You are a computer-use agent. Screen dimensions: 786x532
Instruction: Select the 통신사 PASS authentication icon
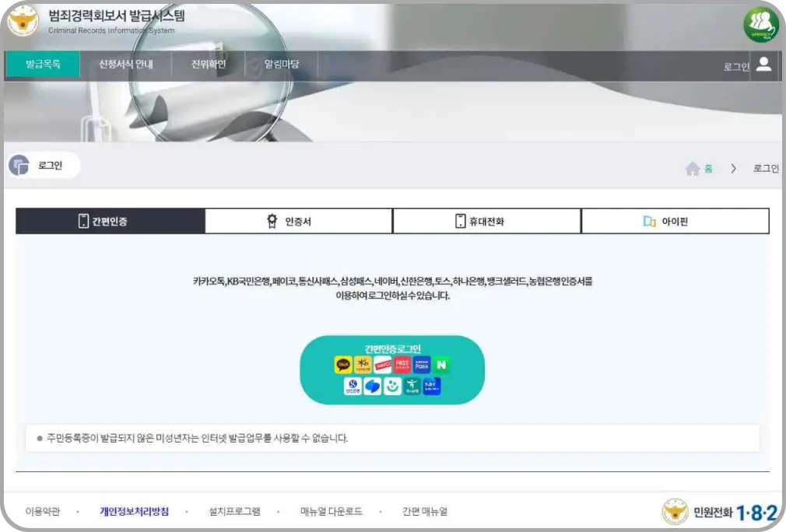(x=402, y=365)
